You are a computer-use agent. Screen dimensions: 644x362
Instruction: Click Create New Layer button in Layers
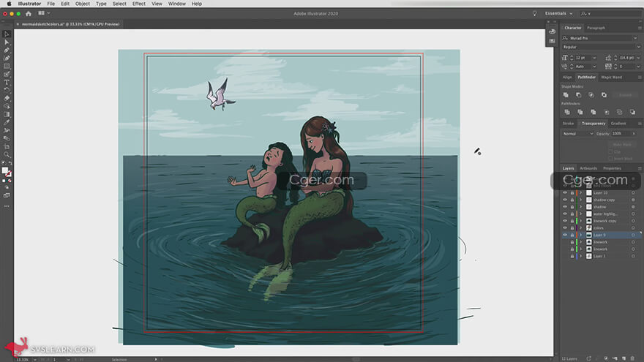coord(624,359)
